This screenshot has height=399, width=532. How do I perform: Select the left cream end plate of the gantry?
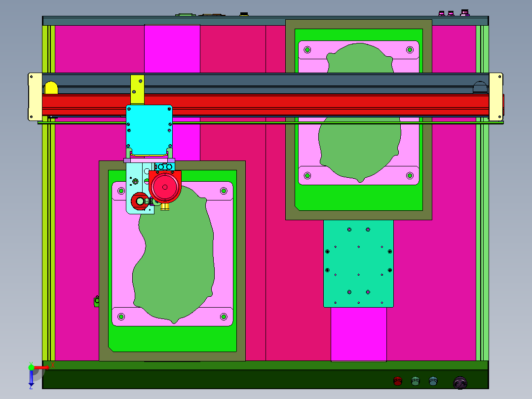coord(35,97)
